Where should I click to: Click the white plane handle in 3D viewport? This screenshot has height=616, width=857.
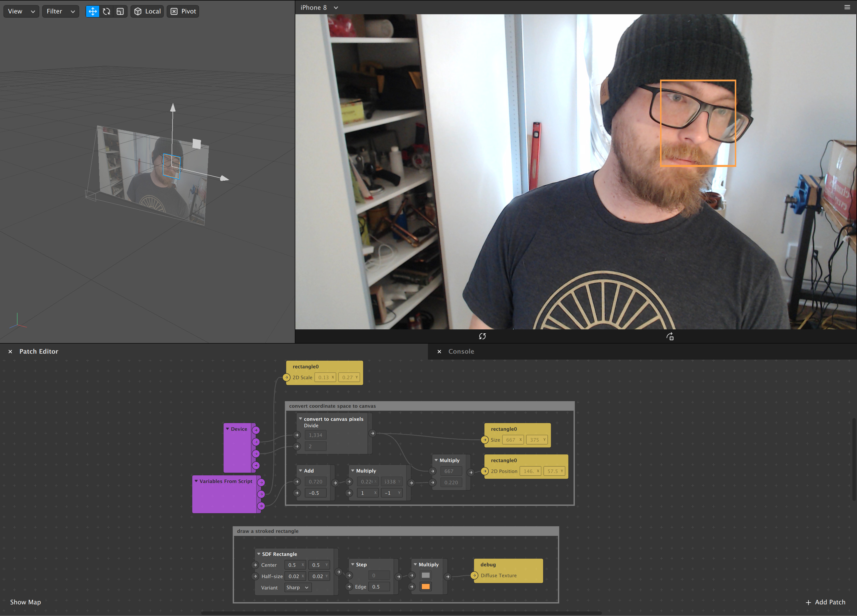[196, 144]
